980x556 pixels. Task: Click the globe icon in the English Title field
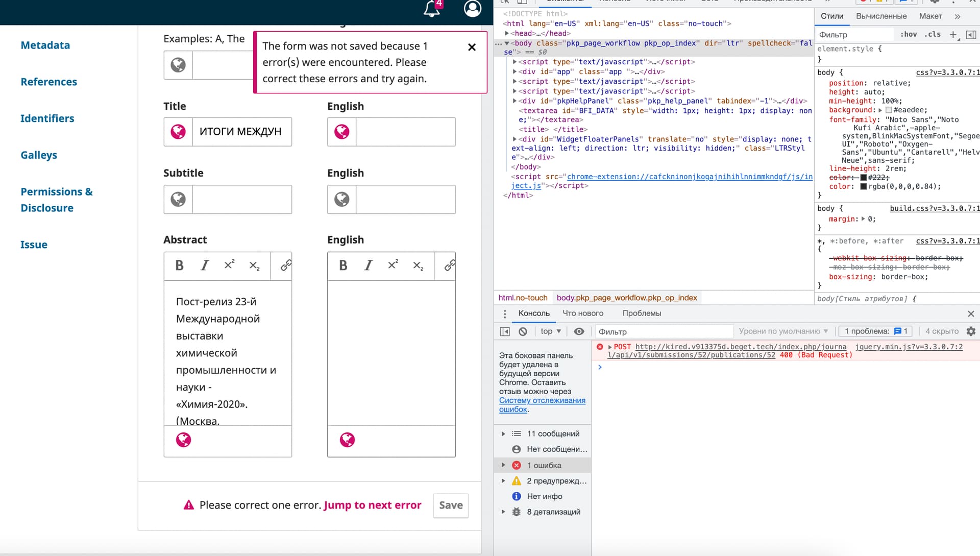point(342,132)
